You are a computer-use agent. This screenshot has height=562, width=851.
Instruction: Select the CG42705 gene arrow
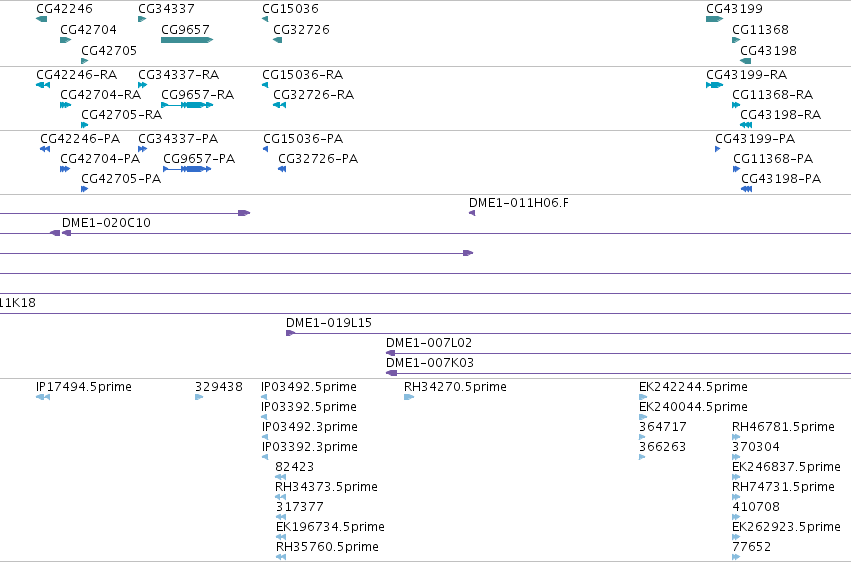pyautogui.click(x=85, y=61)
